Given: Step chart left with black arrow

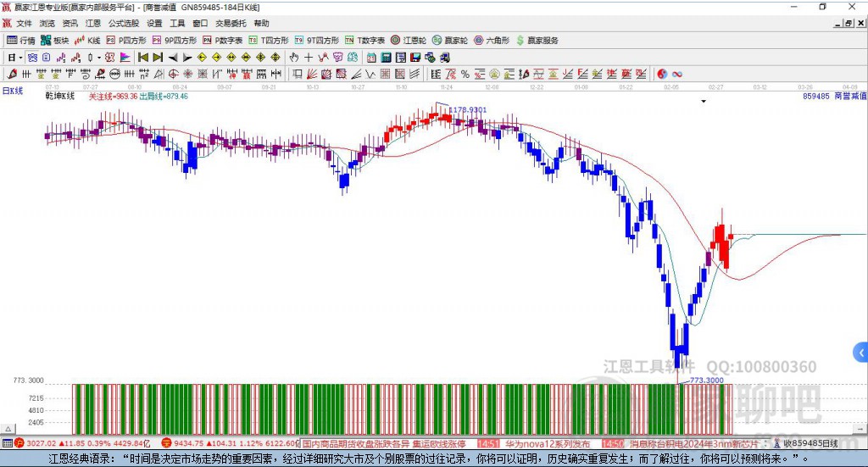Looking at the screenshot, I should point(173,57).
